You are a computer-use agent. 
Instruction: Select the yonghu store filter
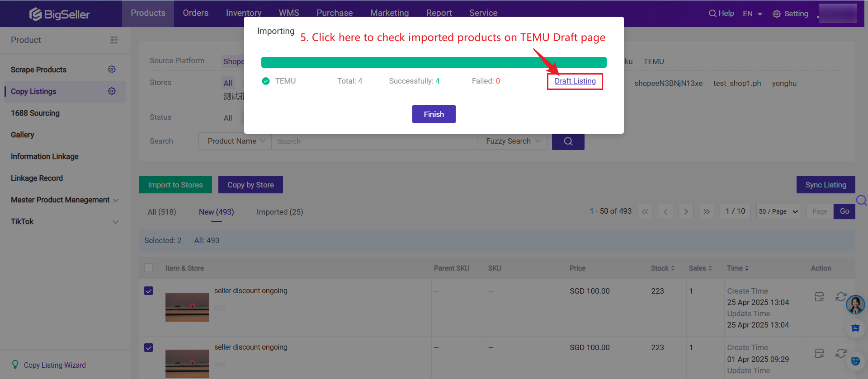click(784, 83)
